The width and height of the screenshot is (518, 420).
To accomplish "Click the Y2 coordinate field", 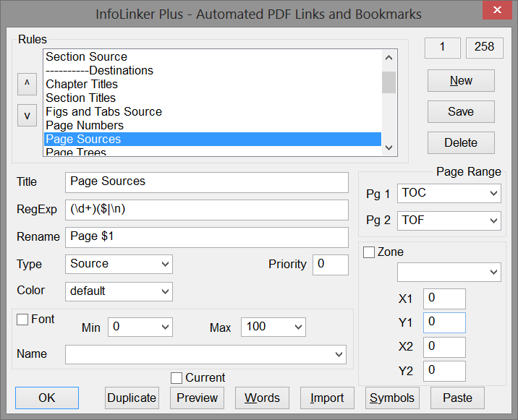I will click(444, 371).
